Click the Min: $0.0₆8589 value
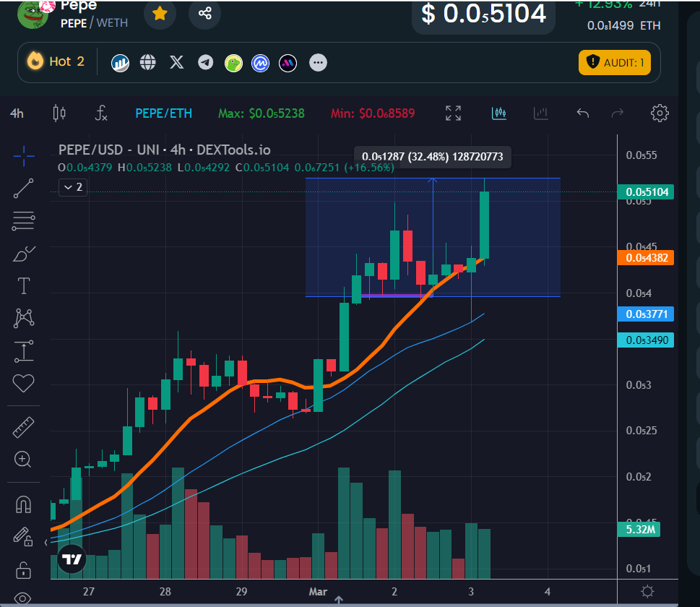 point(372,113)
